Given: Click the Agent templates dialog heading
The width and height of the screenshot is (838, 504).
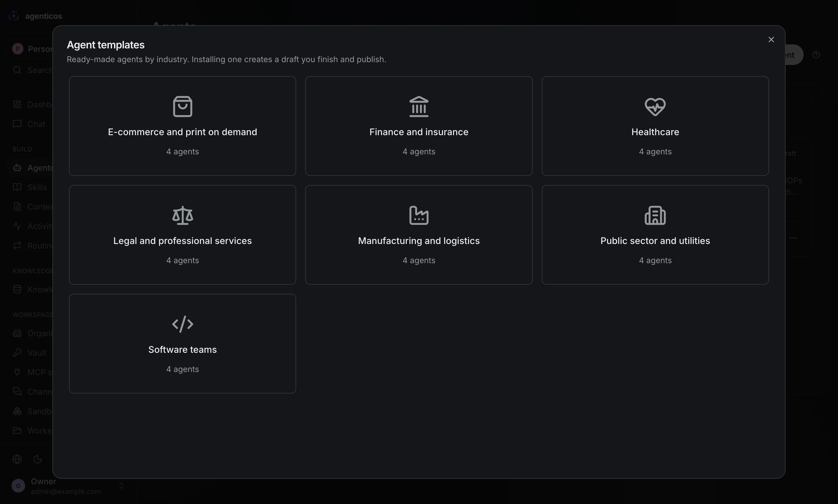Looking at the screenshot, I should tap(106, 45).
